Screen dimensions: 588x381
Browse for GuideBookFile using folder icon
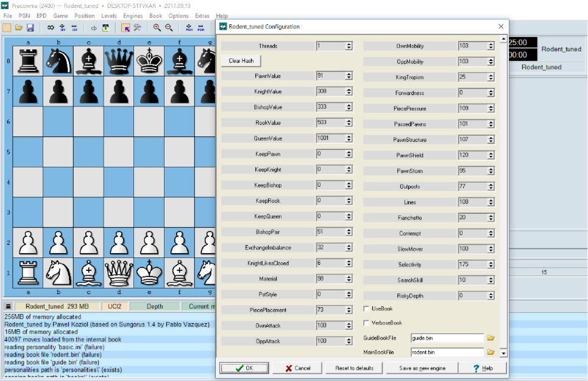(x=491, y=338)
